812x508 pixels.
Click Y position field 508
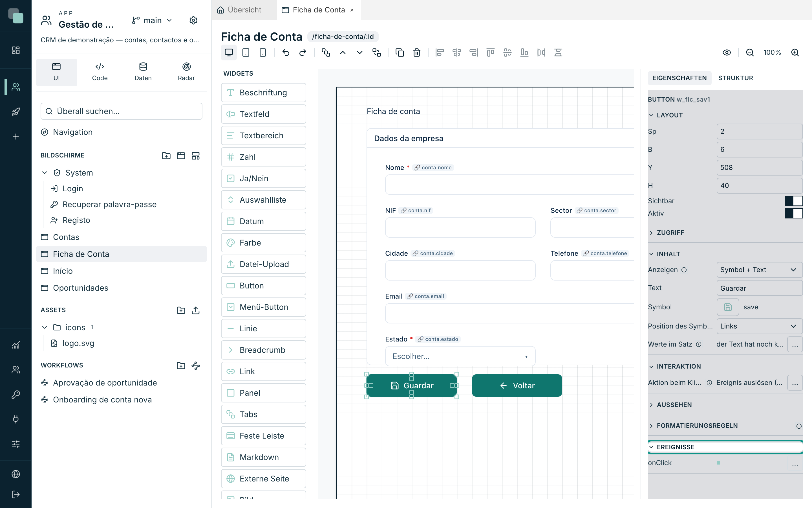tap(759, 167)
